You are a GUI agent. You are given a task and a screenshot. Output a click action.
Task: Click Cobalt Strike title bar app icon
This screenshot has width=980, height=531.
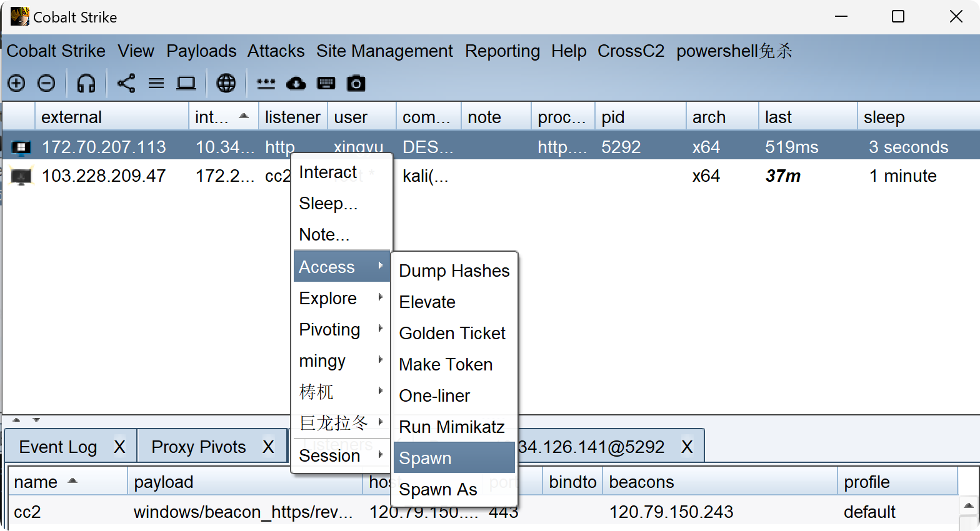coord(20,16)
